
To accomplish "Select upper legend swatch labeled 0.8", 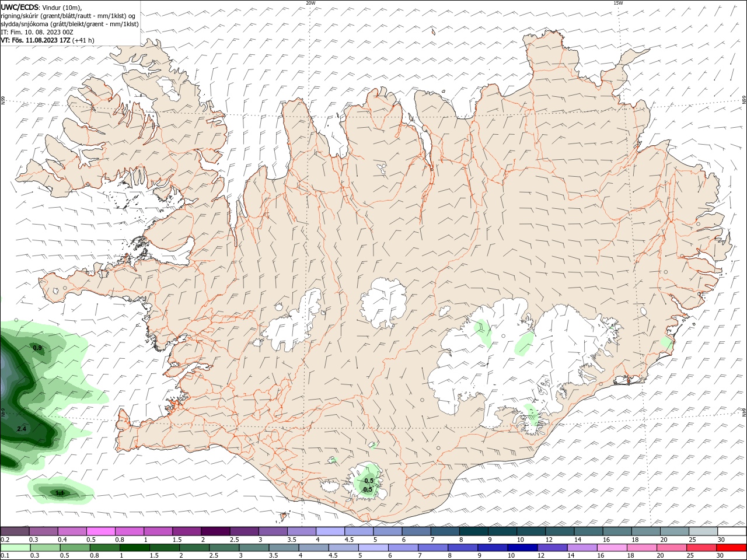I will [x=130, y=531].
